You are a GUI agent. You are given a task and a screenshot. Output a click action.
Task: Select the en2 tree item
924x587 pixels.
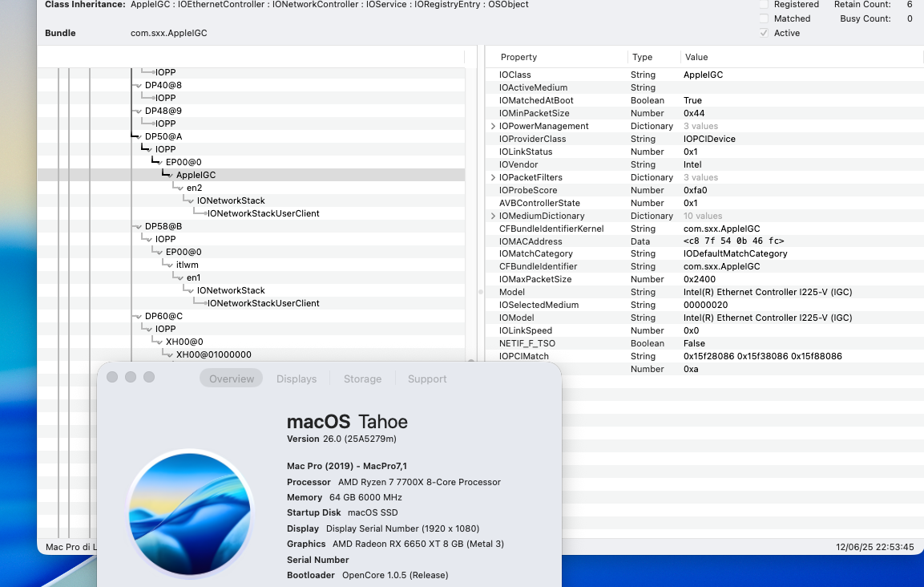pos(195,188)
